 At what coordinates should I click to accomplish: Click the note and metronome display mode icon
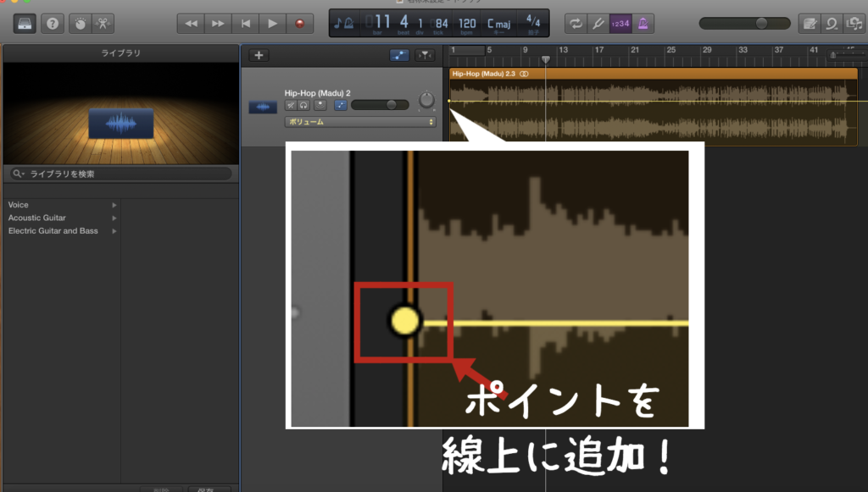point(344,23)
